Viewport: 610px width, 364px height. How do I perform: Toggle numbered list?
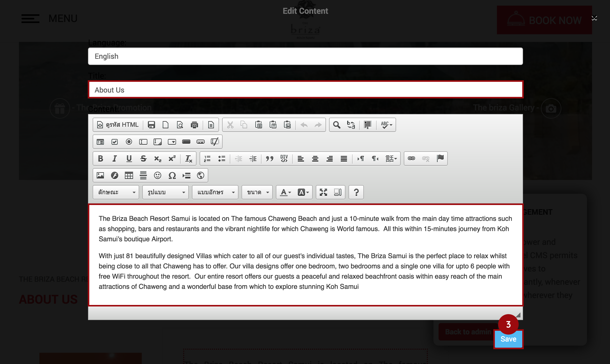pyautogui.click(x=207, y=158)
